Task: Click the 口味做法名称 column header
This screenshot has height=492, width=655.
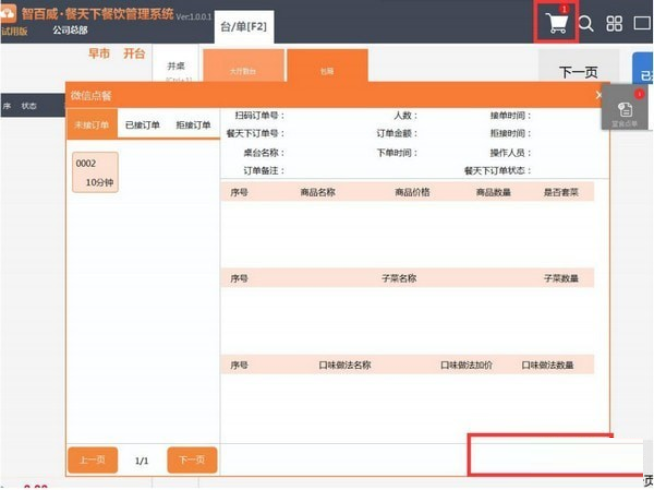Action: (345, 365)
